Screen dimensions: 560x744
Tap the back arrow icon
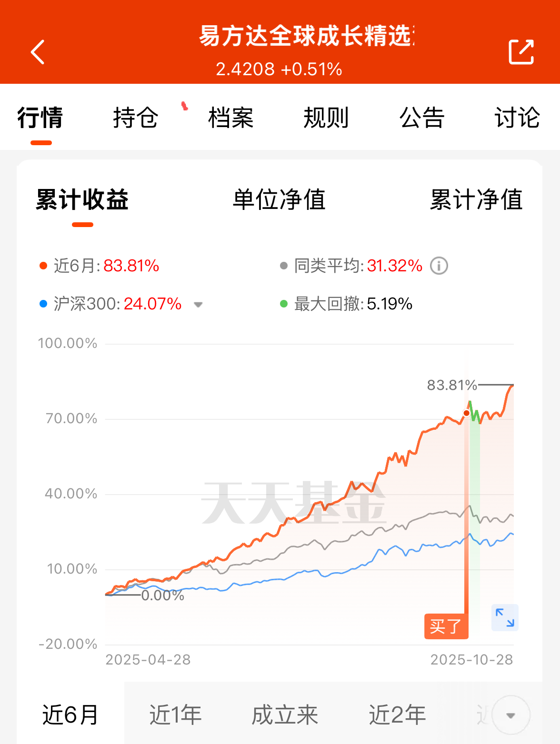(38, 52)
